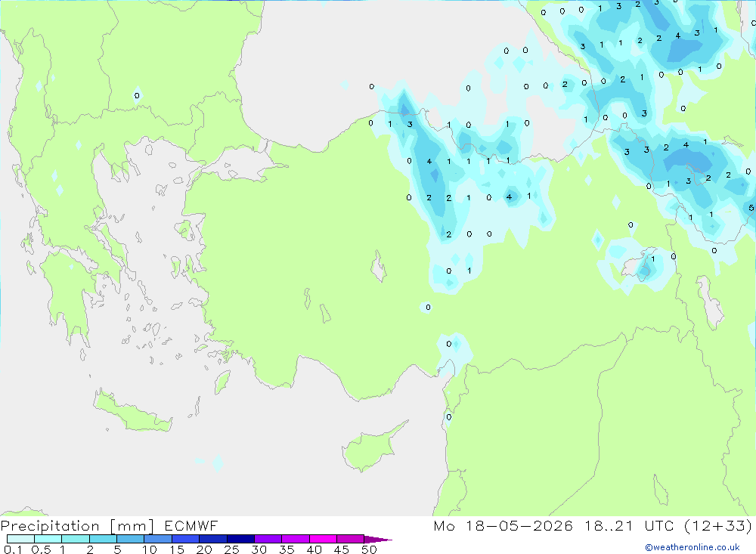Click the 35–40 mm purple legend swatch
Image resolution: width=756 pixels, height=554 pixels.
[x=295, y=539]
